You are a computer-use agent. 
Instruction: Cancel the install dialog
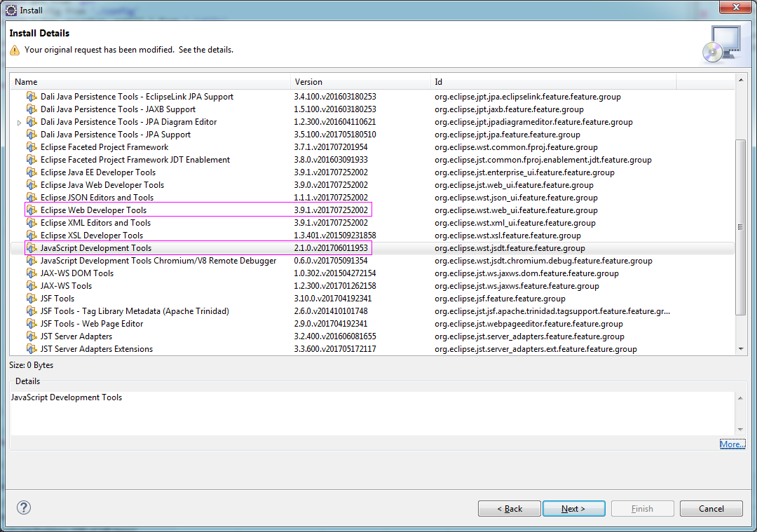[711, 509]
